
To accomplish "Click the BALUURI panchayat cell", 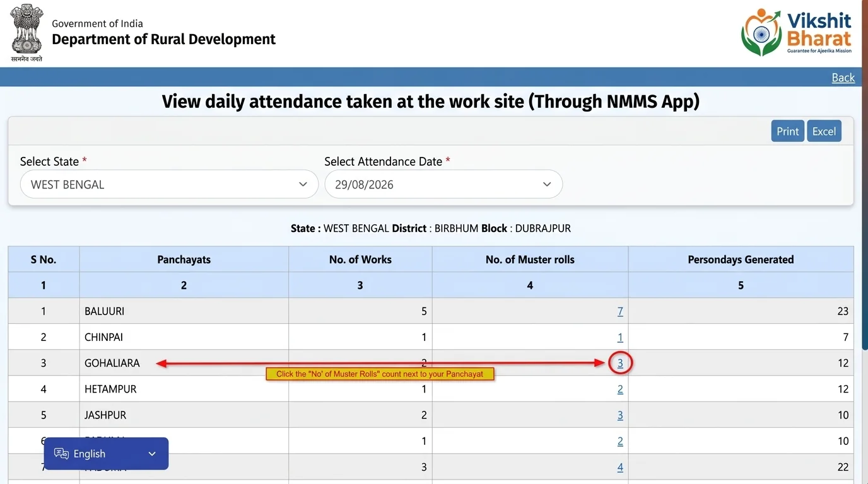I will pyautogui.click(x=184, y=311).
